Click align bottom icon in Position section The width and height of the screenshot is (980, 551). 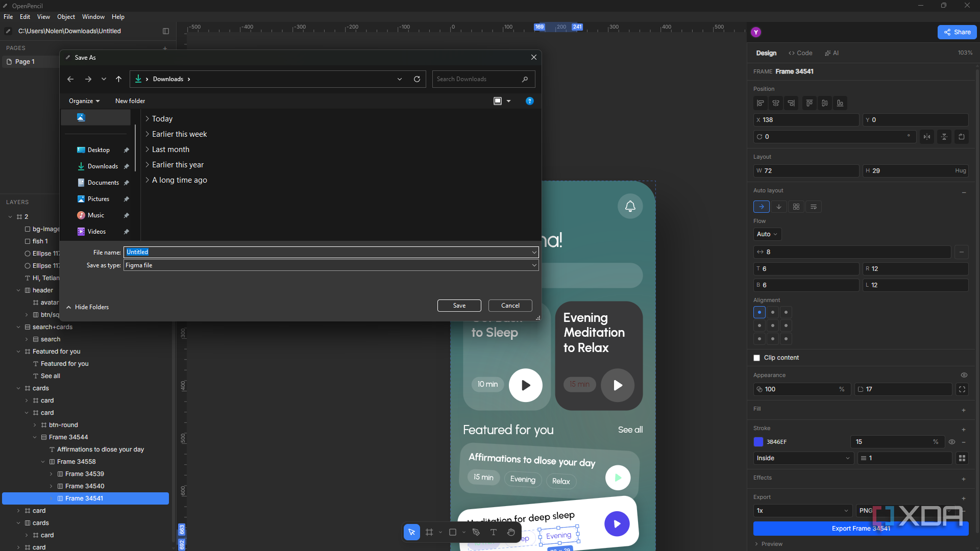[x=840, y=103]
